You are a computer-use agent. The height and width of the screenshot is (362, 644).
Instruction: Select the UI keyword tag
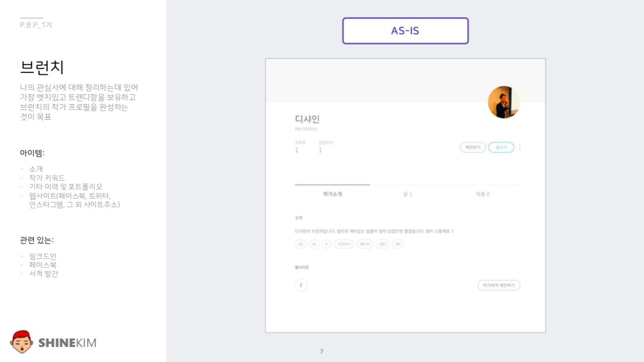point(313,244)
